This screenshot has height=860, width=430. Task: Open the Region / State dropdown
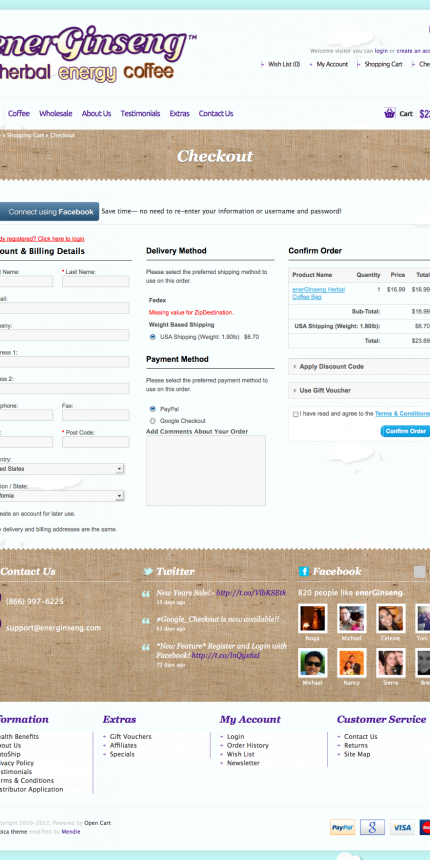[61, 496]
